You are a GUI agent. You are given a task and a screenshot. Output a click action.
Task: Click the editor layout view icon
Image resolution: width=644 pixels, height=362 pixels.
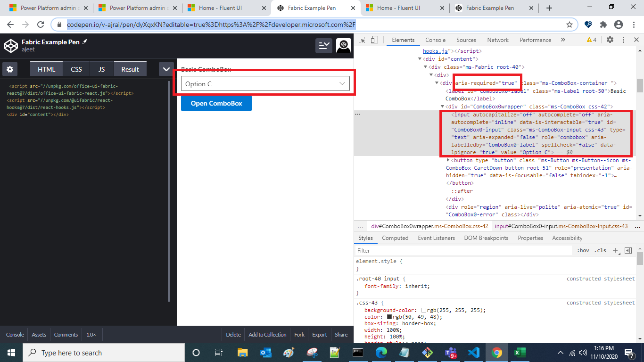(324, 46)
